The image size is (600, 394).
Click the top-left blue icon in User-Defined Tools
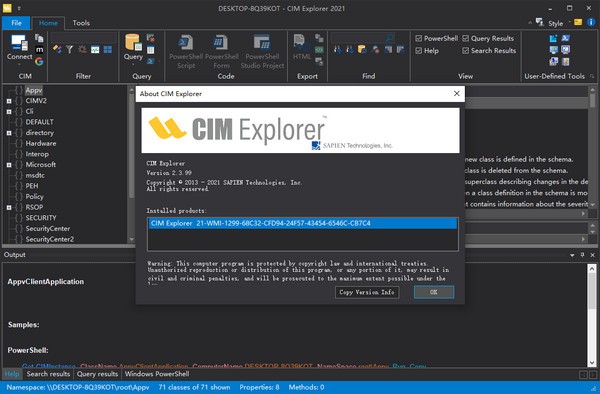553,38
